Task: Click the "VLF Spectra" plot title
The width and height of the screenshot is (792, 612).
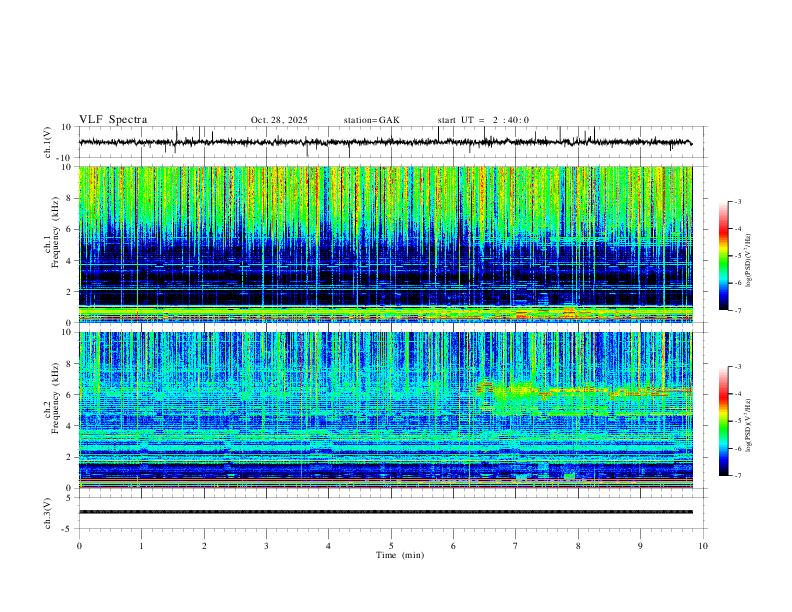Action: coord(113,120)
